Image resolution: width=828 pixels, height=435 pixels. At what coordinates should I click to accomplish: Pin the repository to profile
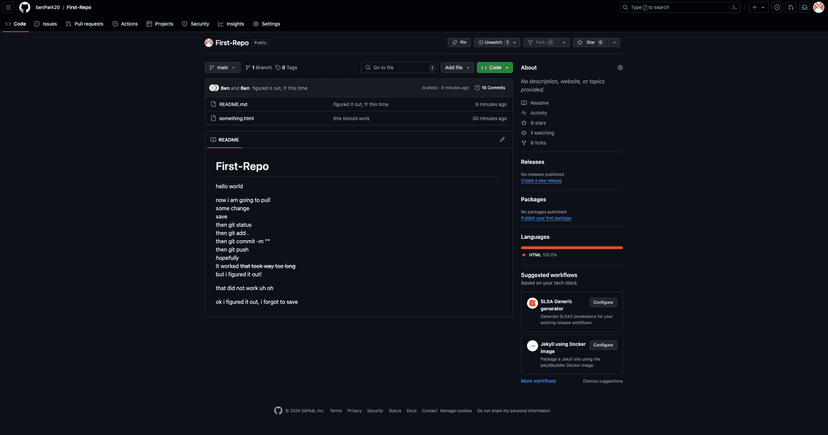[459, 43]
